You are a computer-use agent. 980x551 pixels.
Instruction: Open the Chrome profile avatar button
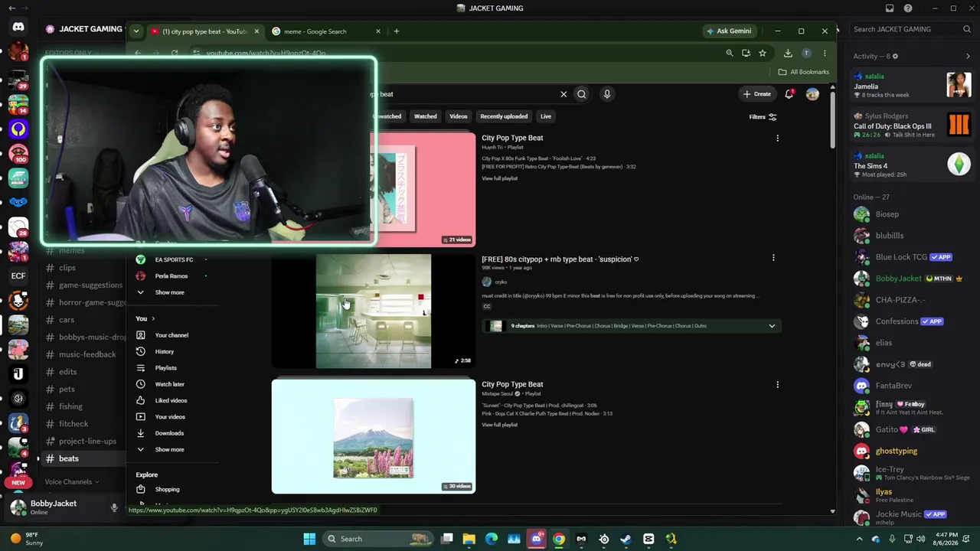click(x=806, y=53)
